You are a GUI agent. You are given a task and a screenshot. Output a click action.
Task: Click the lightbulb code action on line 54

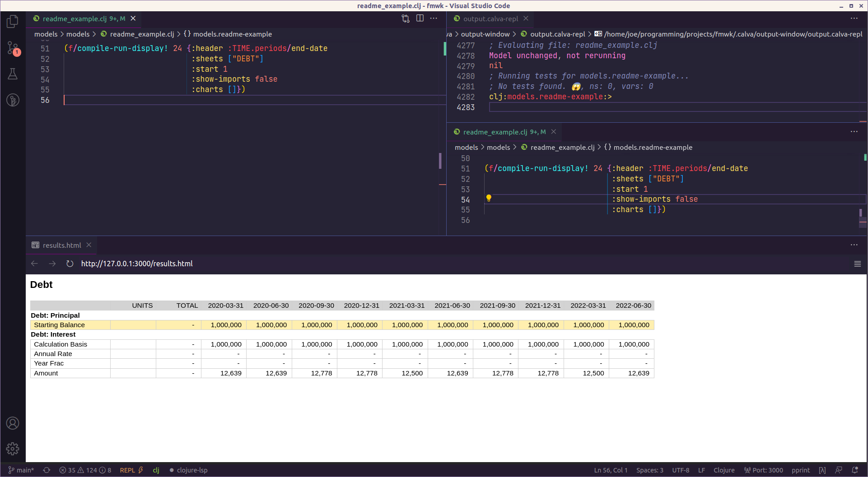489,198
